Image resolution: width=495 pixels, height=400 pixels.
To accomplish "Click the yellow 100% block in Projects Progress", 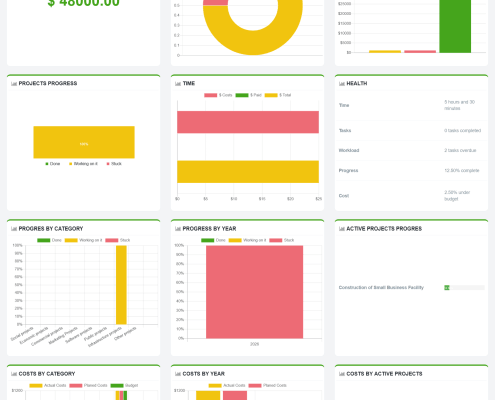I will point(84,142).
